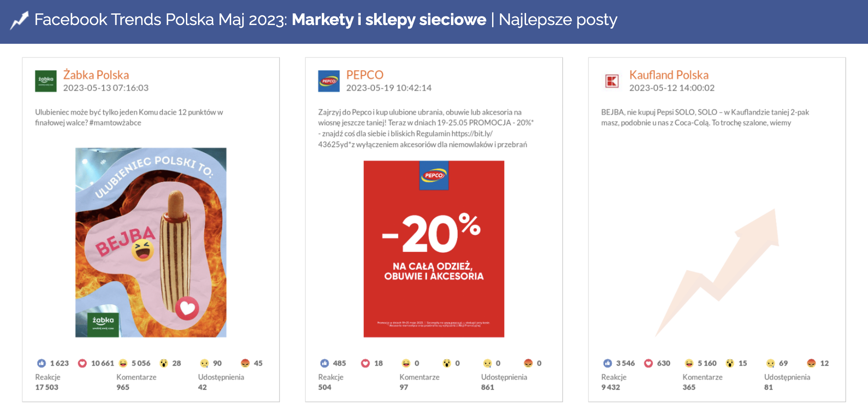This screenshot has height=419, width=868.
Task: Click the trend arrow icon in the header
Action: pyautogui.click(x=19, y=20)
